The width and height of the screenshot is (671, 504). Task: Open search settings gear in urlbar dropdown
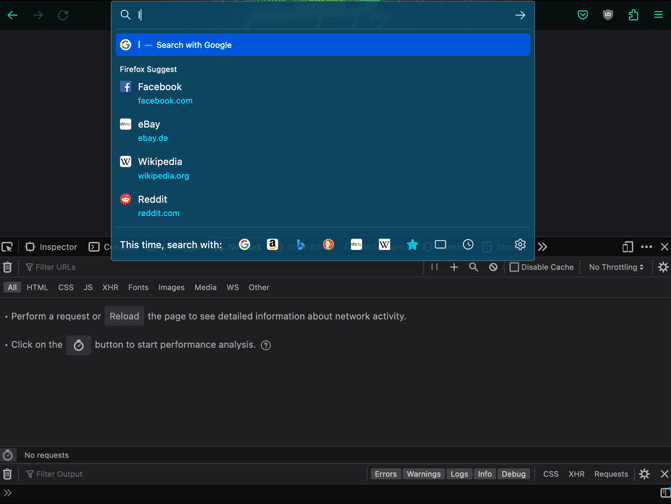(520, 245)
